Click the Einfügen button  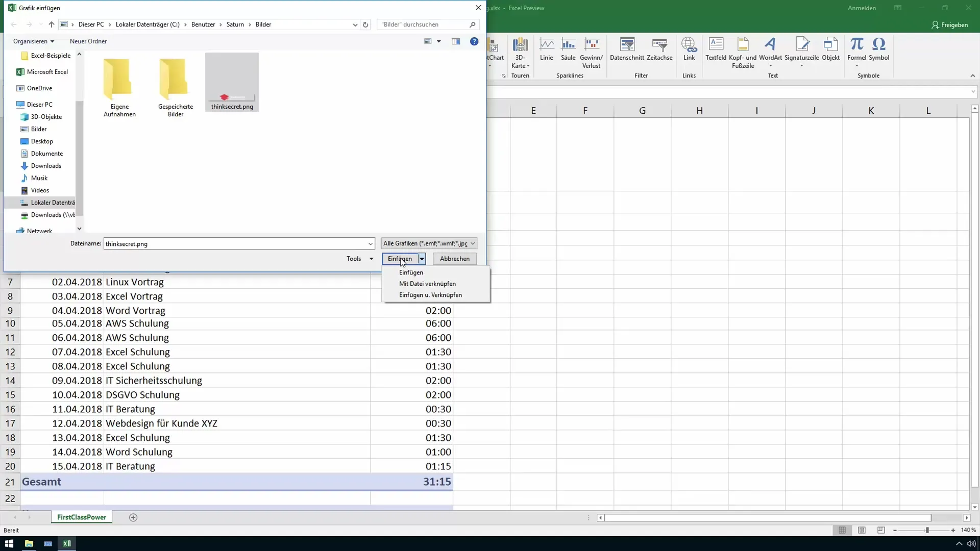(400, 259)
